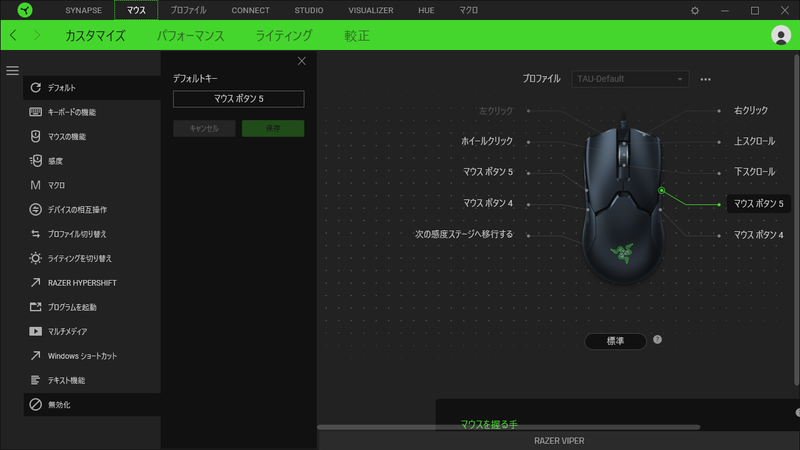Open the ライティング subtab
The image size is (800, 450).
point(284,35)
